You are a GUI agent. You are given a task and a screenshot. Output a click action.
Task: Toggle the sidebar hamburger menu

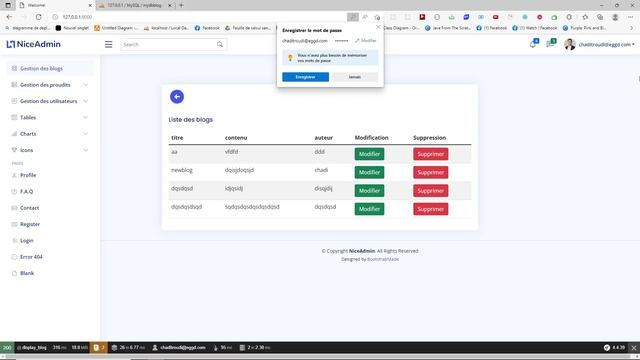109,44
